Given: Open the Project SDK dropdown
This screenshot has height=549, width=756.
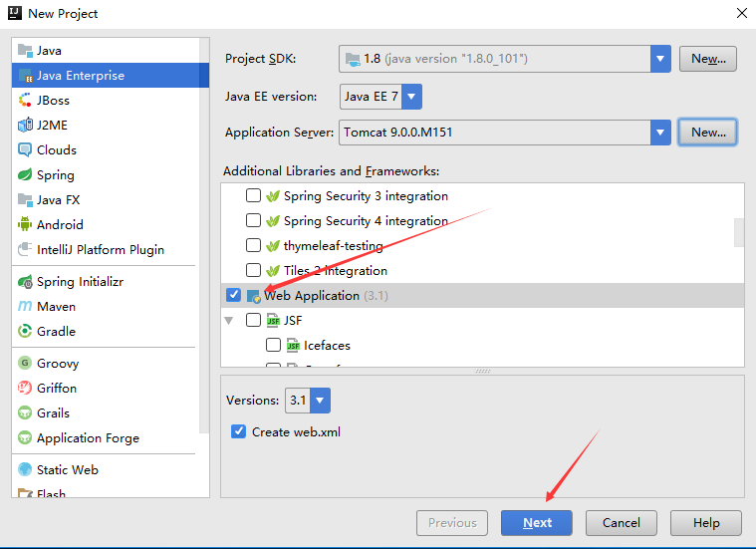Looking at the screenshot, I should click(x=660, y=59).
